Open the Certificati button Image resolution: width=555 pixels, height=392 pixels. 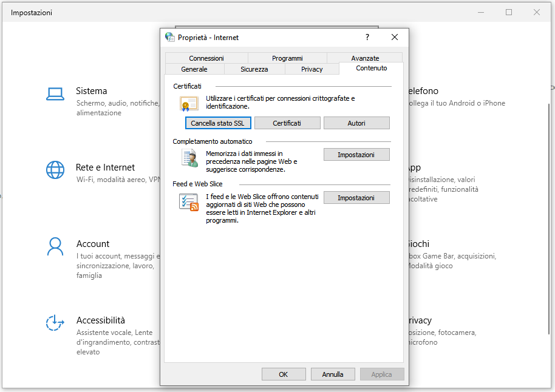pyautogui.click(x=287, y=123)
